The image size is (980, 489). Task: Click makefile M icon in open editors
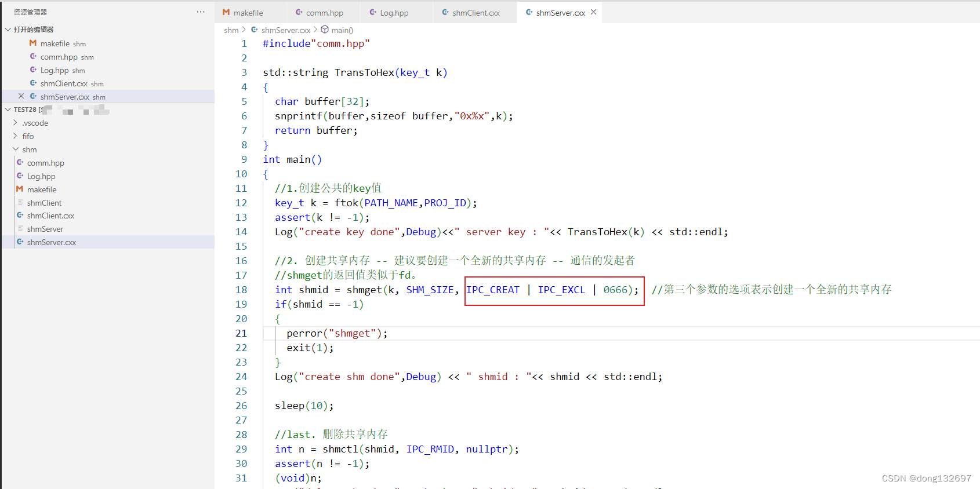33,43
